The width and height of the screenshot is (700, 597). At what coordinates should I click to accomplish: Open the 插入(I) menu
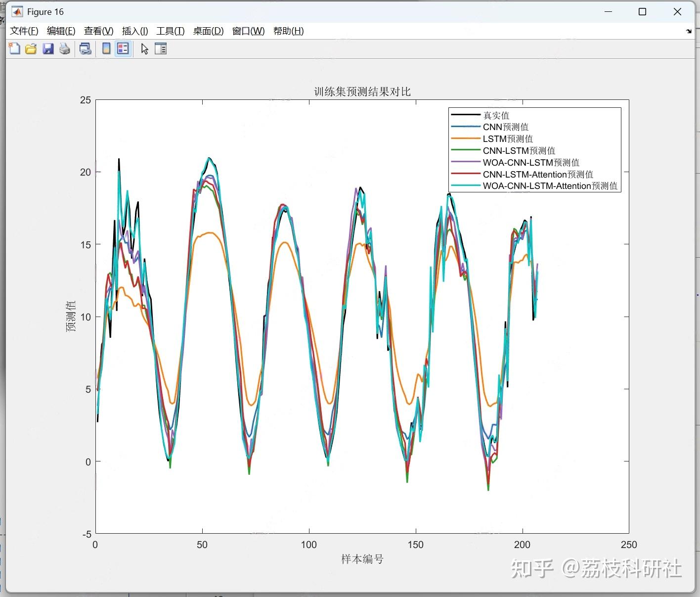(134, 31)
